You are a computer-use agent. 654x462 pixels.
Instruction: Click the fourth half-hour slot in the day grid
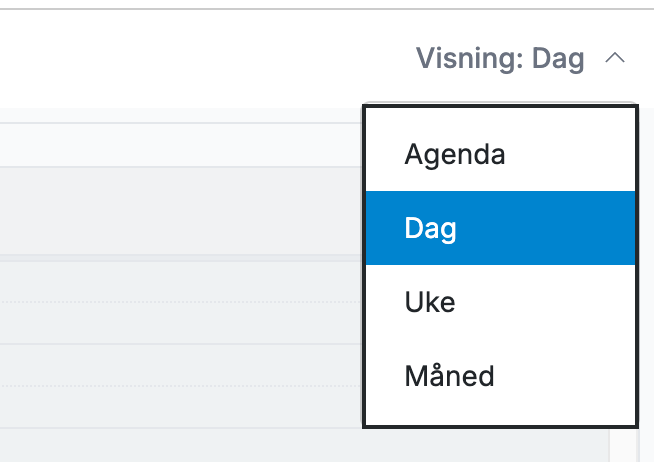[x=181, y=407]
